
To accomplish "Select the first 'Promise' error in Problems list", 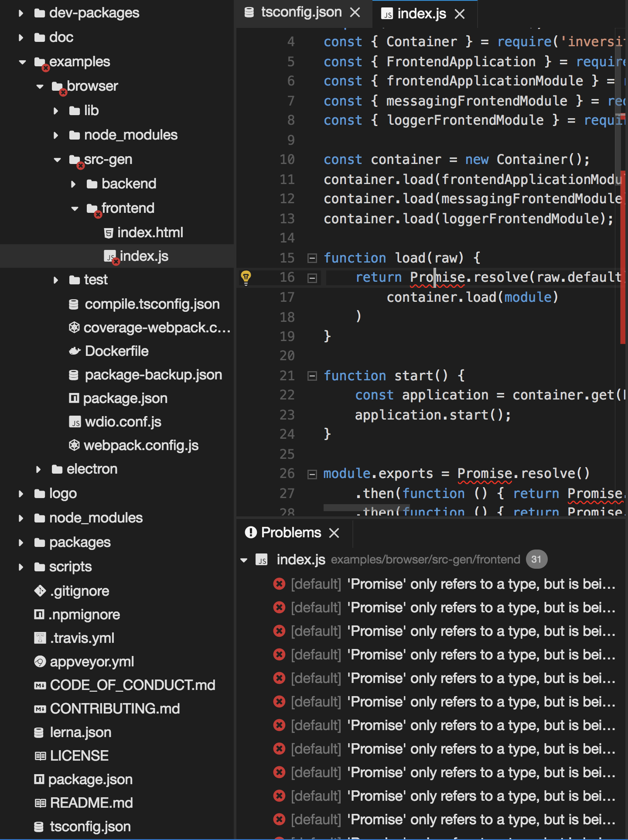I will pos(453,584).
